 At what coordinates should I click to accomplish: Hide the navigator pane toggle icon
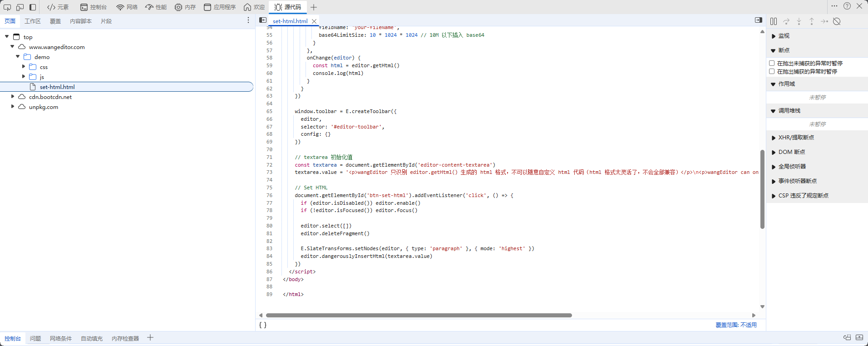tap(263, 20)
